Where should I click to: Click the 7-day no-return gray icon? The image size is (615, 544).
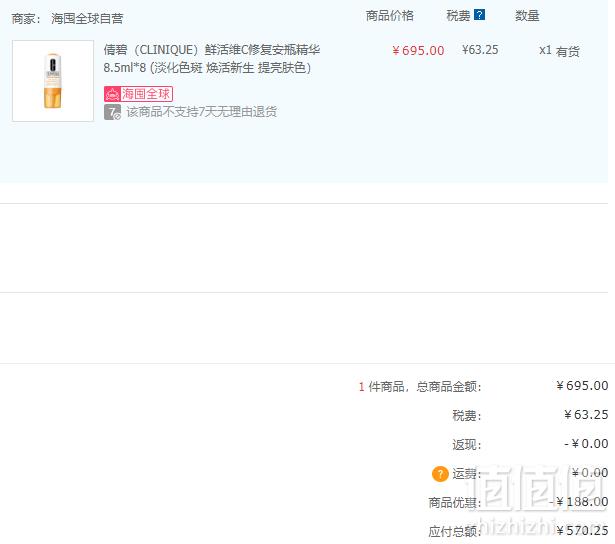pos(112,112)
